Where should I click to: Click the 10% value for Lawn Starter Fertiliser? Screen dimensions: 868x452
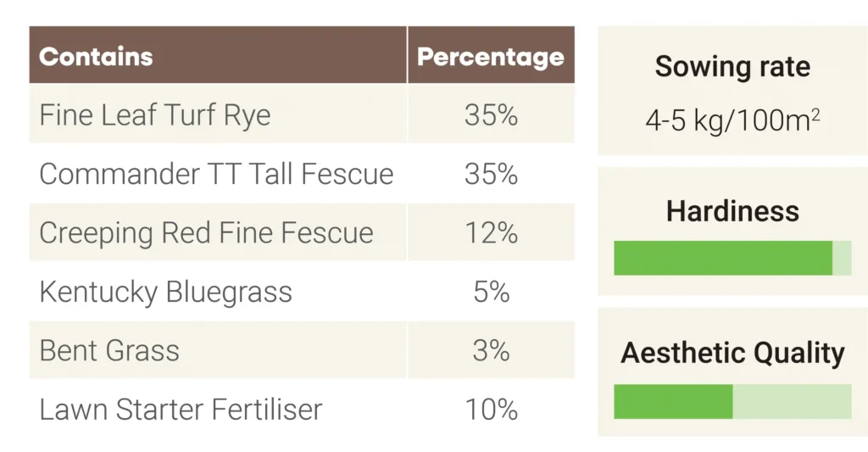point(491,410)
